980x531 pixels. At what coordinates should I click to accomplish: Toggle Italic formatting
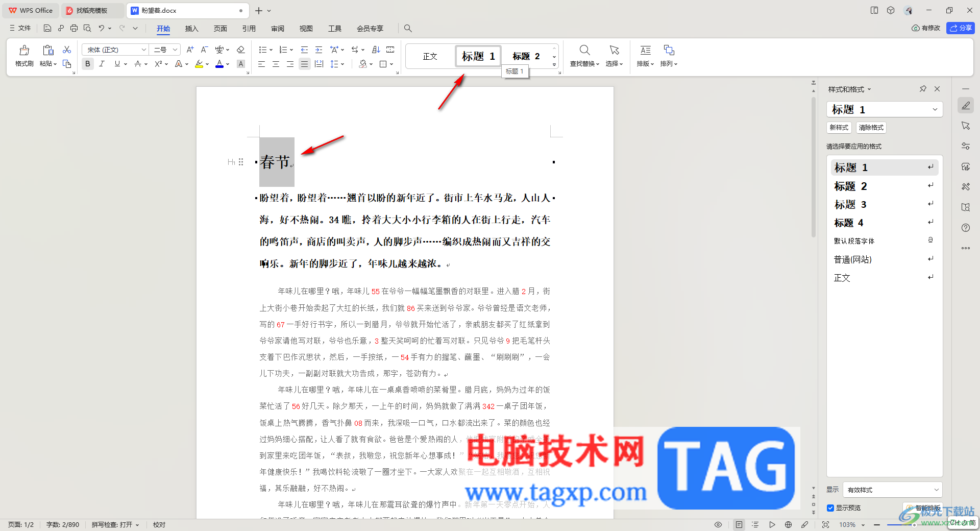click(x=102, y=64)
